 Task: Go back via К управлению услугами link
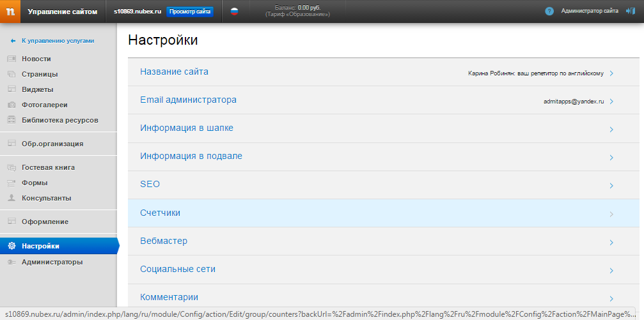click(x=58, y=41)
